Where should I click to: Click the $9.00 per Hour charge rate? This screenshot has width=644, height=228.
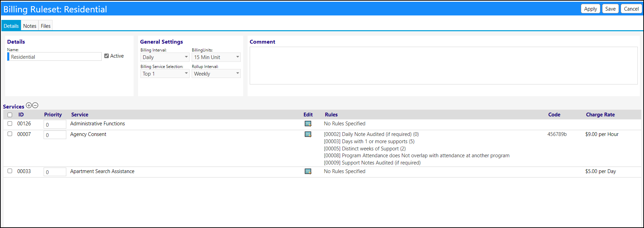click(x=602, y=134)
